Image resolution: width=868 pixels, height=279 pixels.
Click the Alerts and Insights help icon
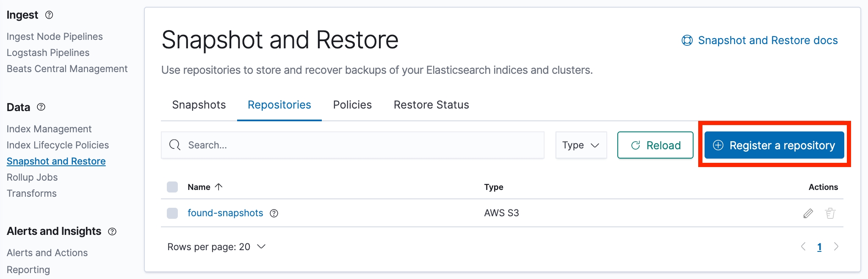pos(112,232)
